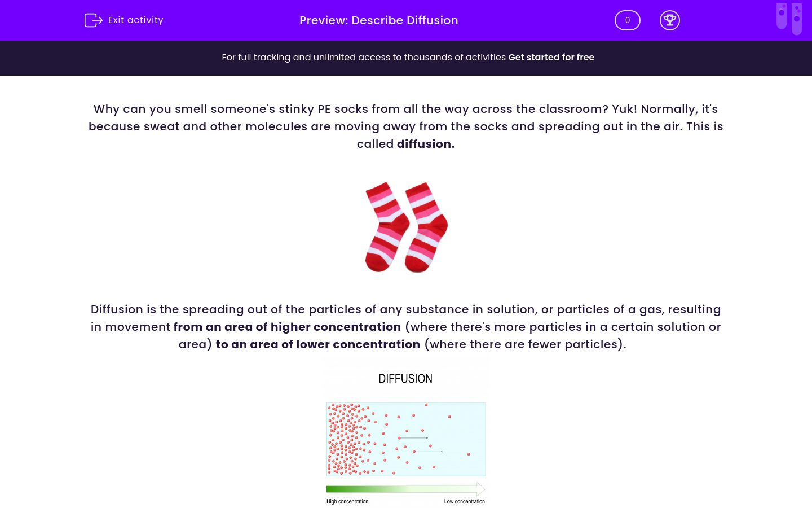This screenshot has width=812, height=508.
Task: Click the score counter showing 0
Action: (627, 20)
